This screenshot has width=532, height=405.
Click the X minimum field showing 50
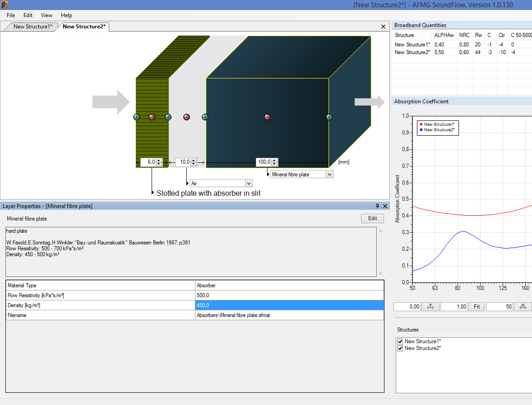tap(500, 307)
